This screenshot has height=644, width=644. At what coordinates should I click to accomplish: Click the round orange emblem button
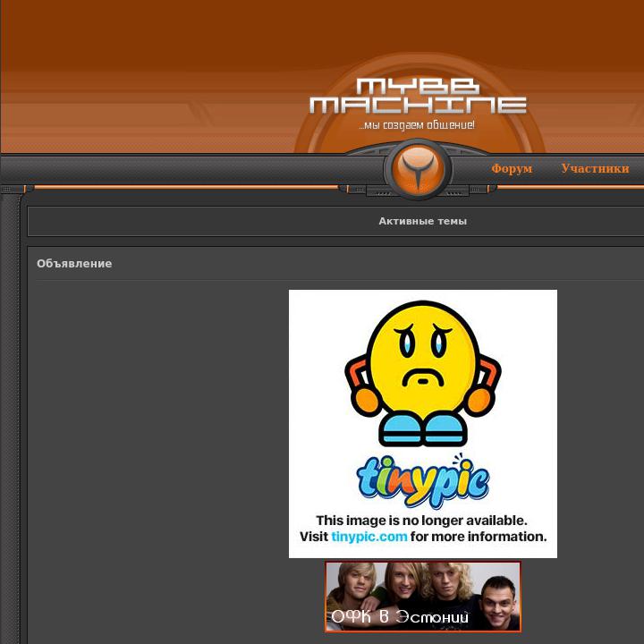point(418,169)
